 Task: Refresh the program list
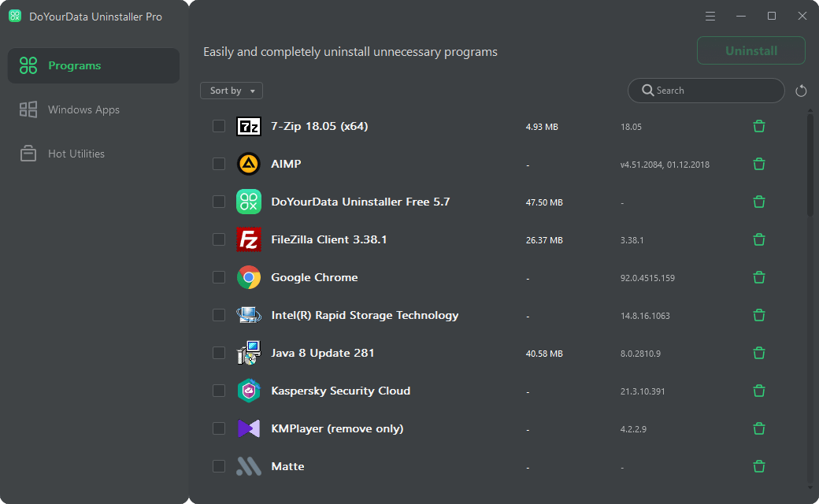[801, 91]
